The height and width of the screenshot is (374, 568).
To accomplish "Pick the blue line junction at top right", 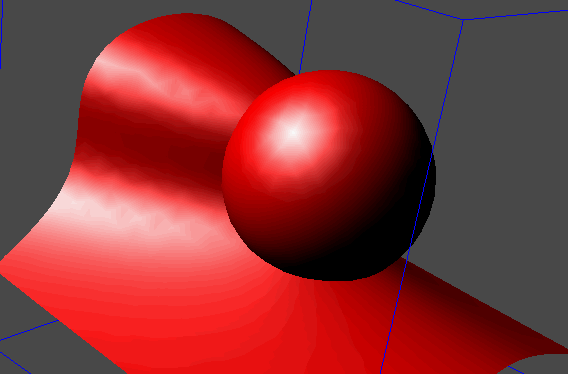I will [463, 20].
